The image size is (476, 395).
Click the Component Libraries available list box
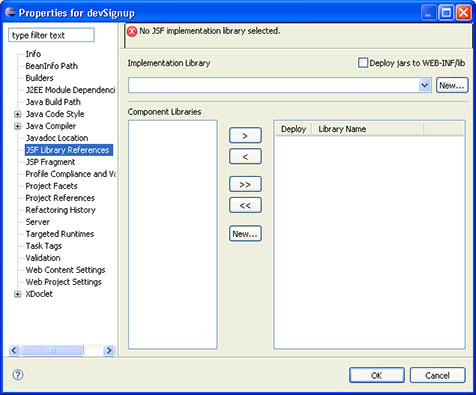tap(173, 235)
